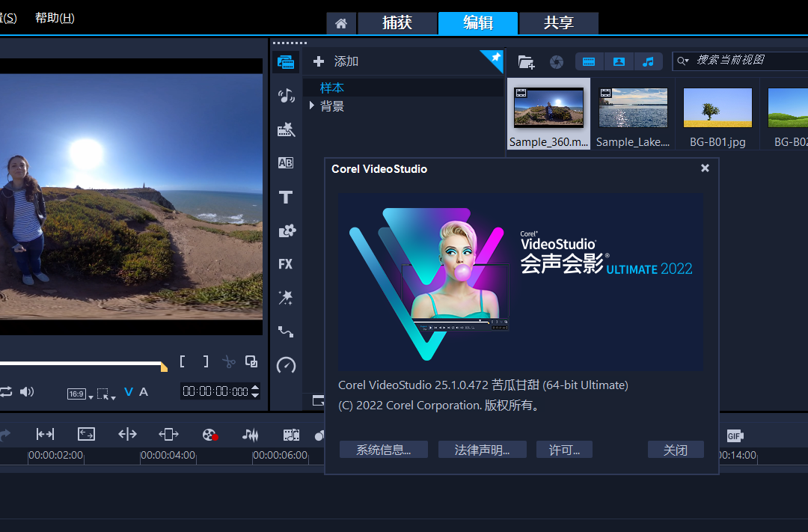This screenshot has width=808, height=532.
Task: Expand the 背景 folder tree
Action: (312, 106)
